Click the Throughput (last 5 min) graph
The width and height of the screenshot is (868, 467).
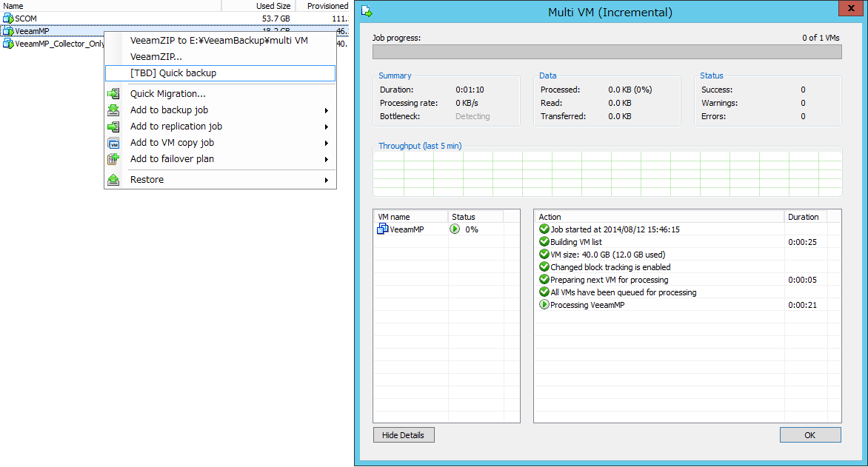tap(607, 174)
